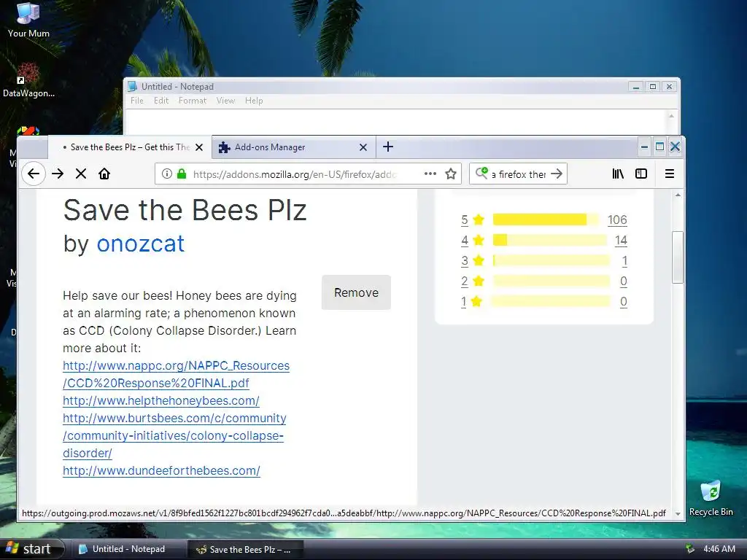
Task: Open the Library bookshelf icon
Action: (x=618, y=174)
